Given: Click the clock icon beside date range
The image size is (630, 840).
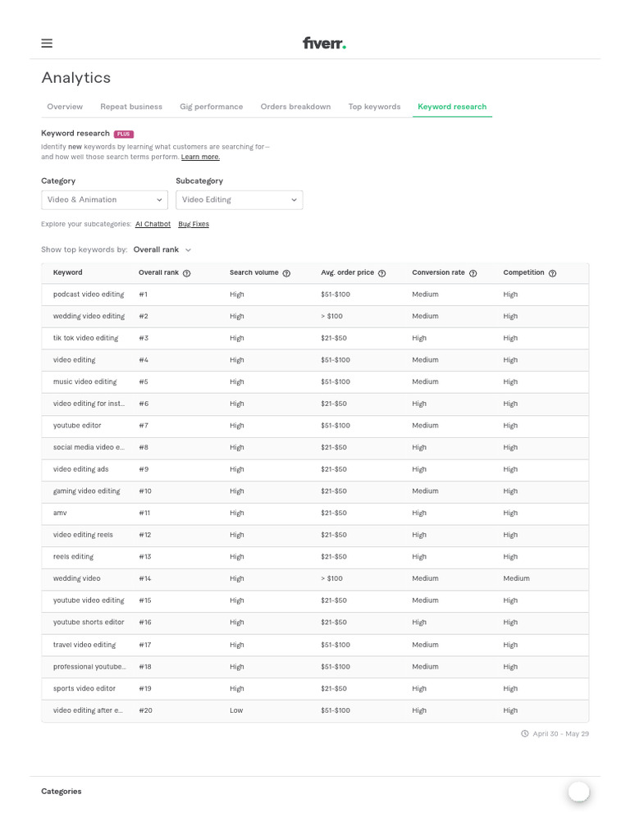Looking at the screenshot, I should (x=525, y=733).
